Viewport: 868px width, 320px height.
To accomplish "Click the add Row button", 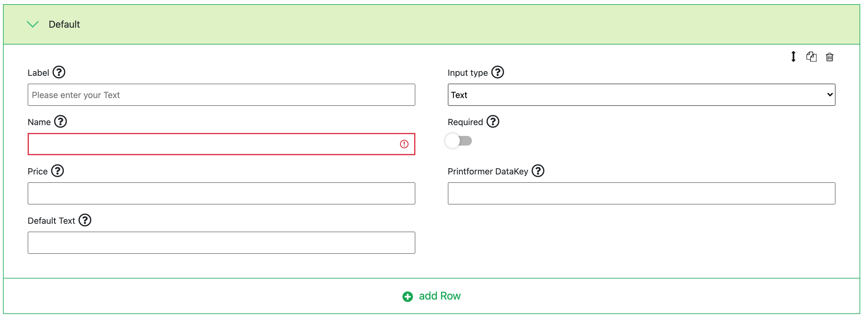I will click(431, 296).
